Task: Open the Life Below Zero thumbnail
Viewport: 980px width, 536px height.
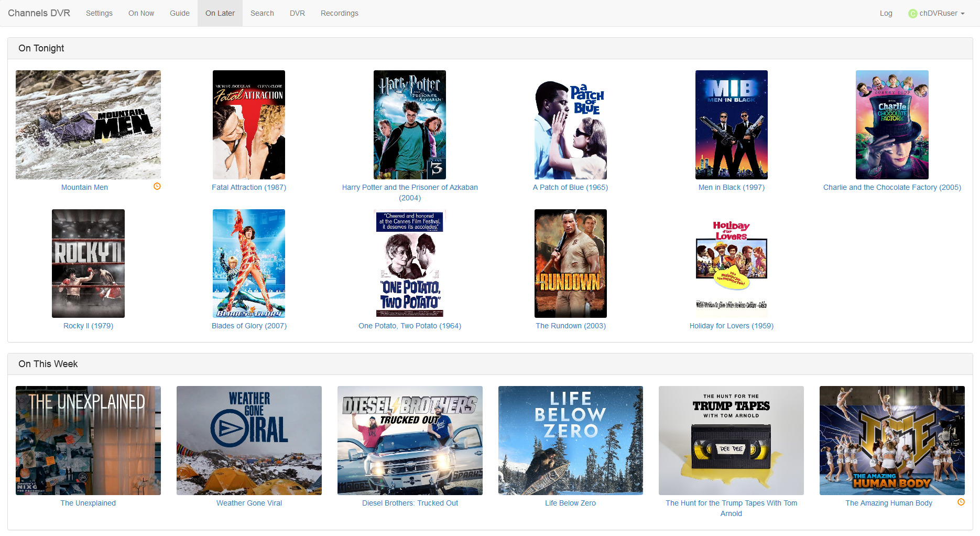Action: (570, 441)
